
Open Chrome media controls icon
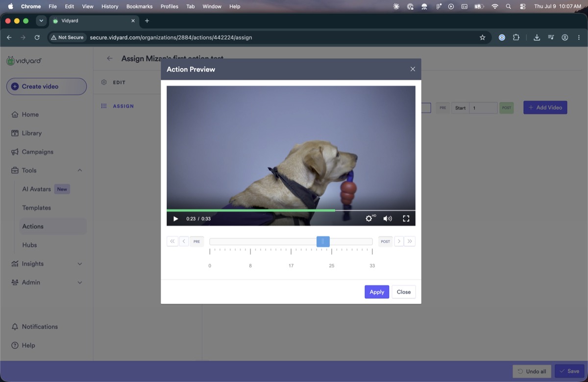coord(551,37)
